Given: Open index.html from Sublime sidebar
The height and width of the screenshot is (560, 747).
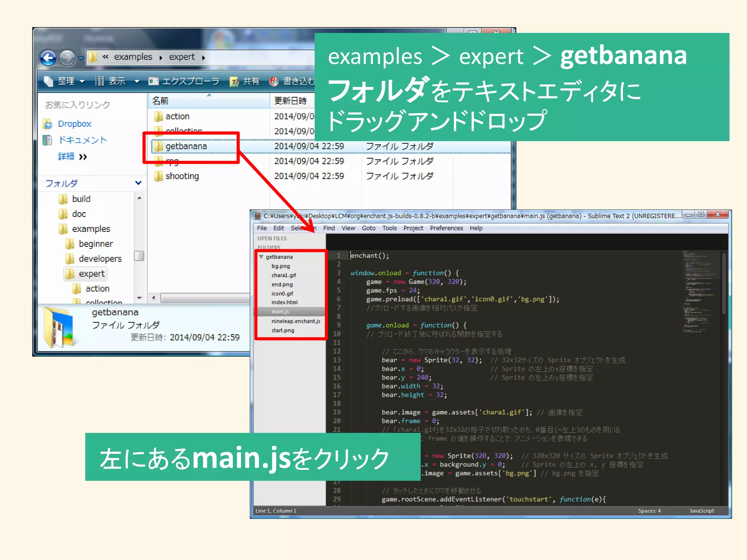Looking at the screenshot, I should tap(284, 302).
